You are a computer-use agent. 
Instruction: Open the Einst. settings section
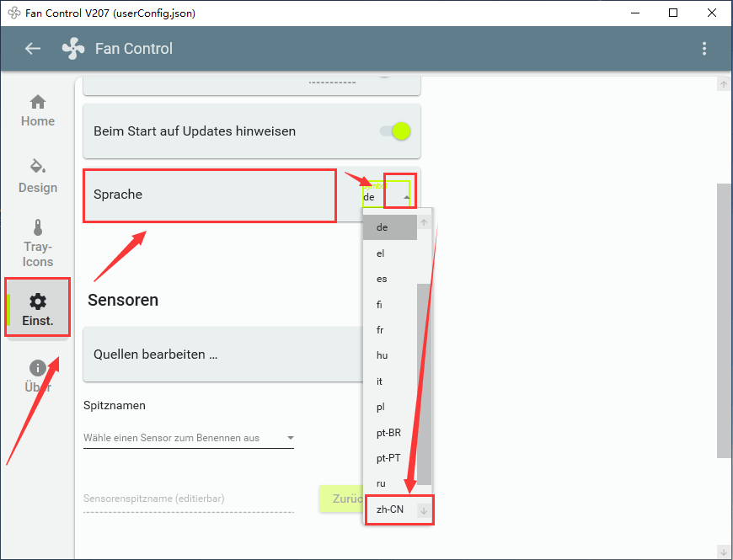(38, 309)
